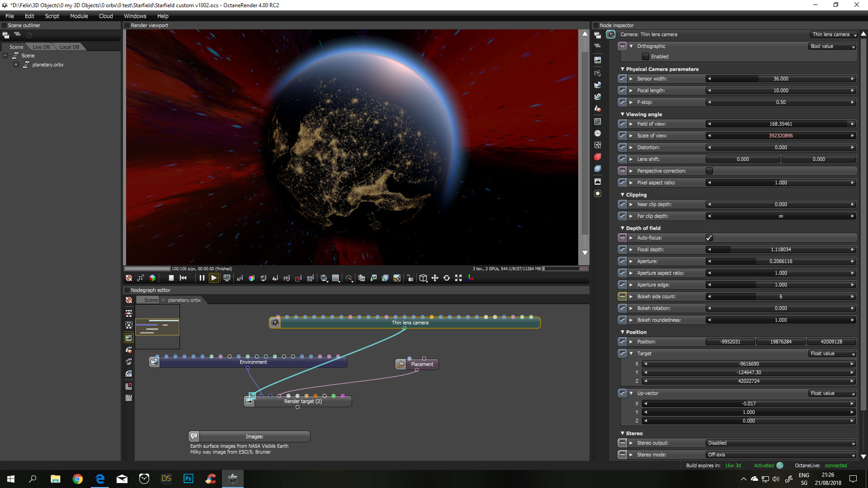Click the auto-focus picker icon
Image resolution: width=868 pixels, height=488 pixels.
click(240, 278)
